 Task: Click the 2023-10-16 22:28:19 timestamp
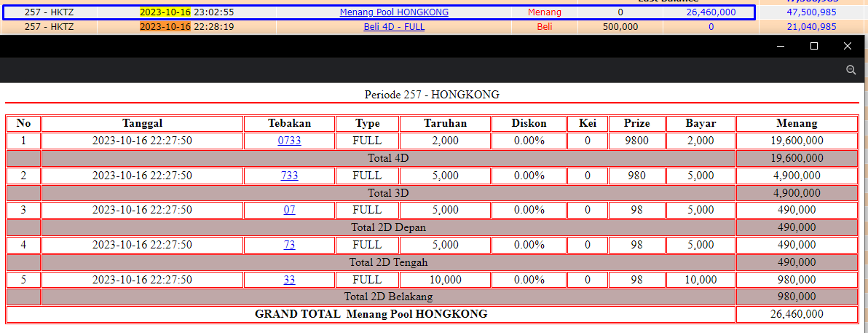coord(186,26)
